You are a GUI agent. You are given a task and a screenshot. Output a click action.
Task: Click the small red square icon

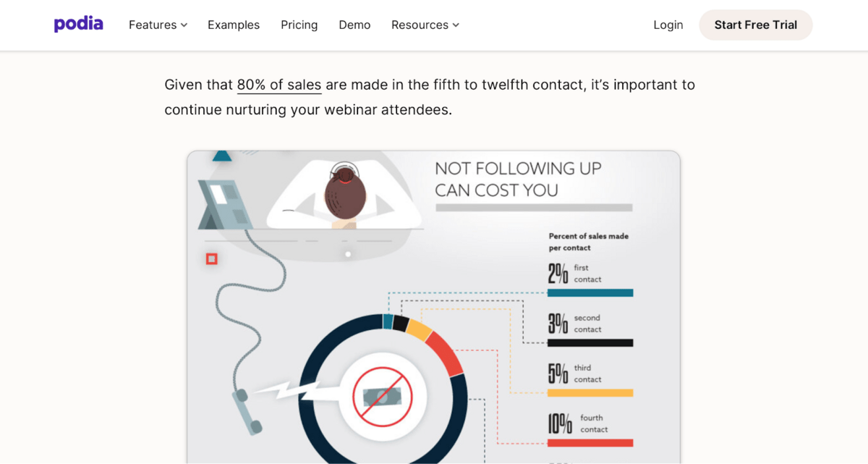pyautogui.click(x=212, y=258)
